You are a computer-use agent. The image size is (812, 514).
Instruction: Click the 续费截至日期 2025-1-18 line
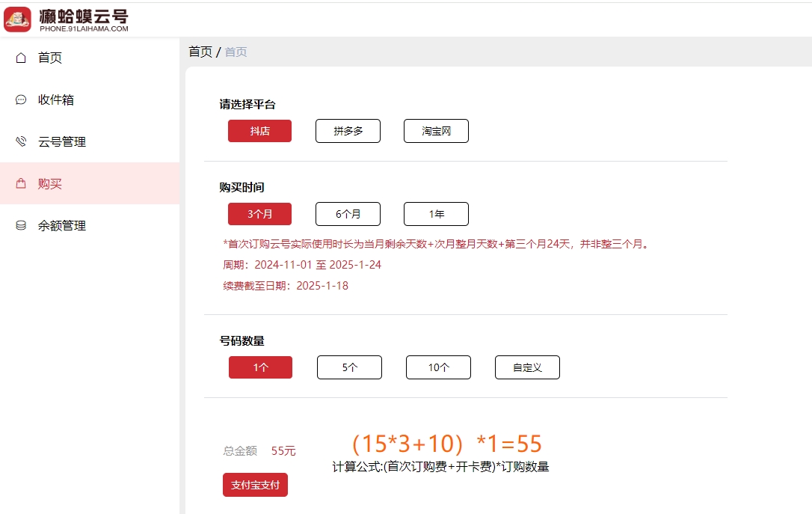286,286
